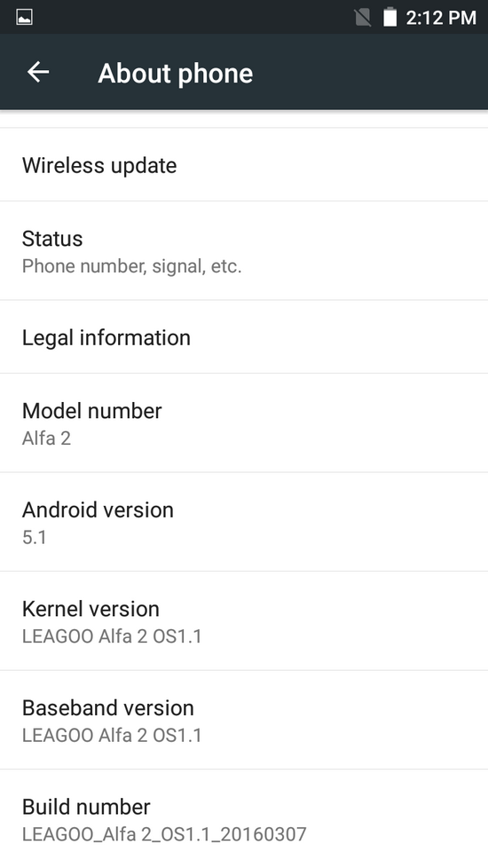This screenshot has height=868, width=488.
Task: Tap the value text under Kernel version
Action: click(x=112, y=636)
